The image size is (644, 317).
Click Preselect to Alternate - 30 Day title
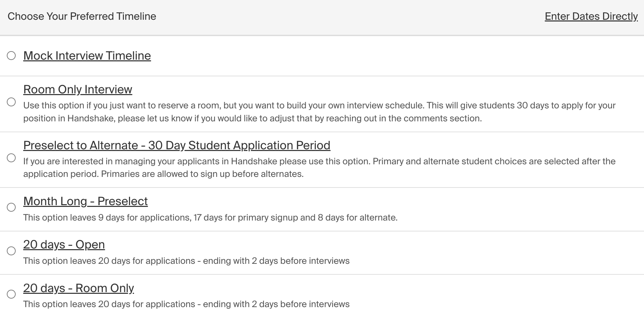[x=177, y=145]
